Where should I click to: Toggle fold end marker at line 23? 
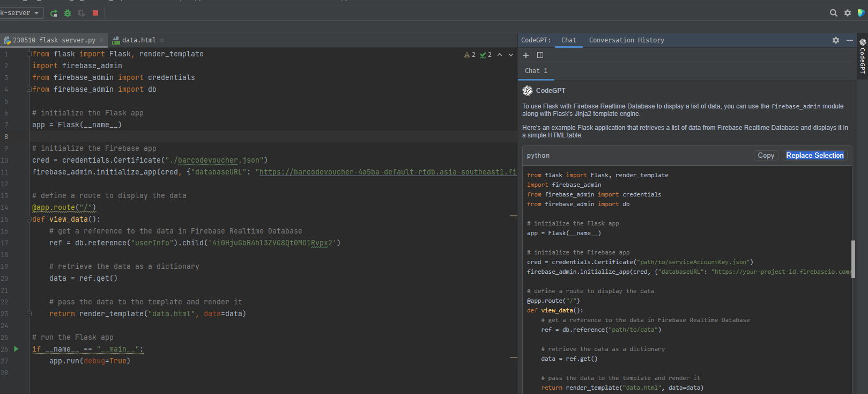29,313
